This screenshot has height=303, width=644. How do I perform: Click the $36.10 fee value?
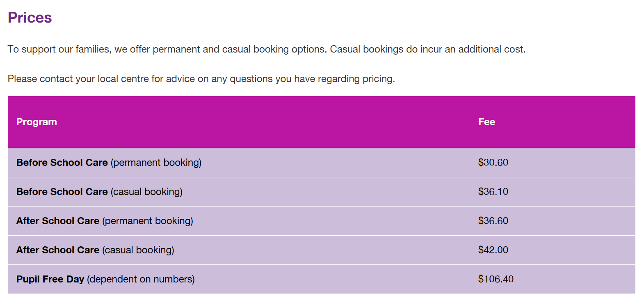click(x=493, y=192)
